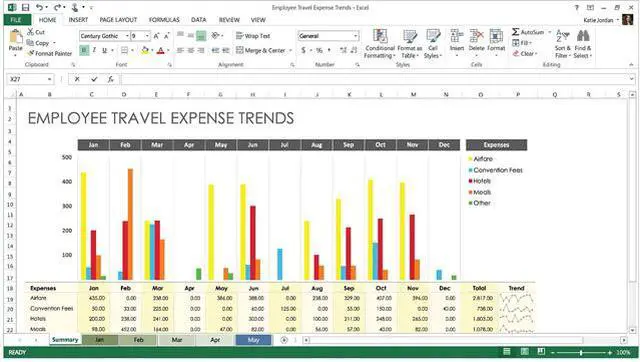
Task: Click the insert function fx icon
Action: point(110,79)
